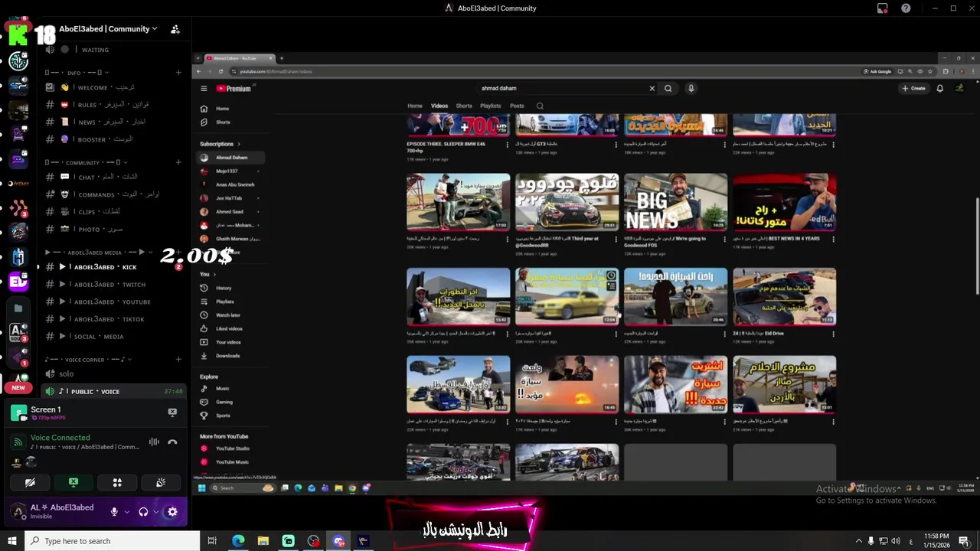
Task: Expand headphones output options chevron
Action: tap(155, 512)
